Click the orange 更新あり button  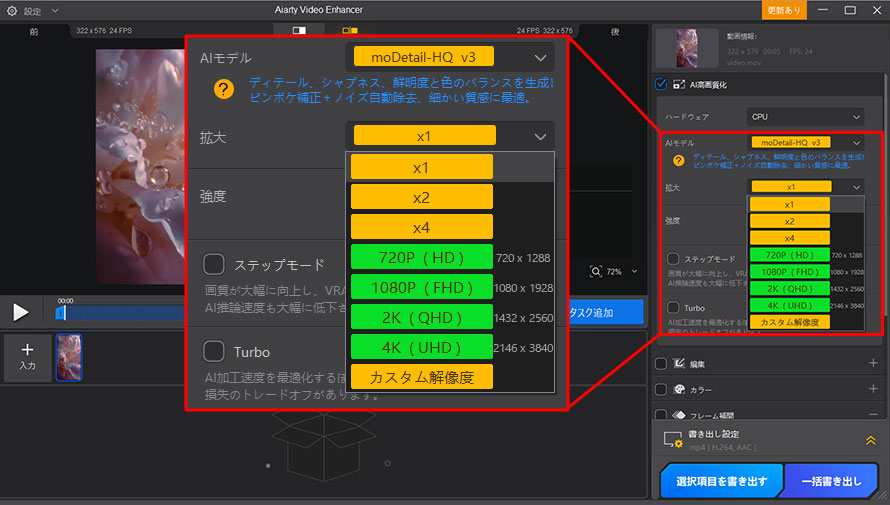784,10
